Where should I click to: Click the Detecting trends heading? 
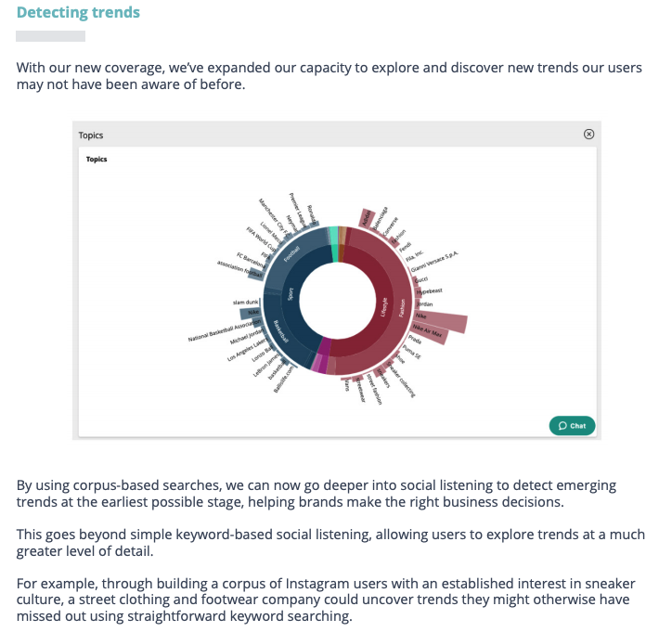click(x=78, y=13)
